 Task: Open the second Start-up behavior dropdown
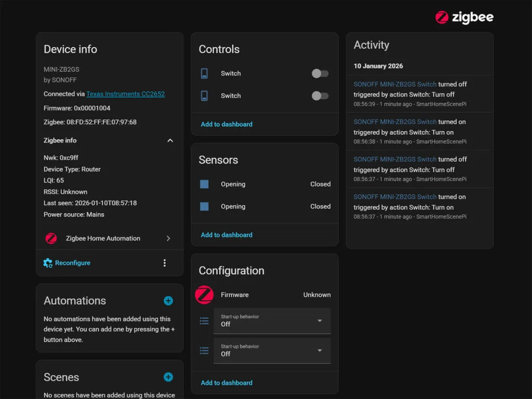(272, 351)
